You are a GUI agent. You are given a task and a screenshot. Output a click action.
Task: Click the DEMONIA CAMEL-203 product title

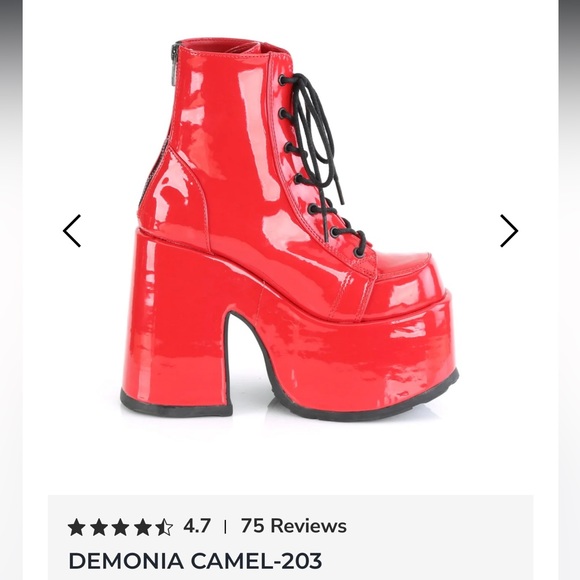(195, 561)
